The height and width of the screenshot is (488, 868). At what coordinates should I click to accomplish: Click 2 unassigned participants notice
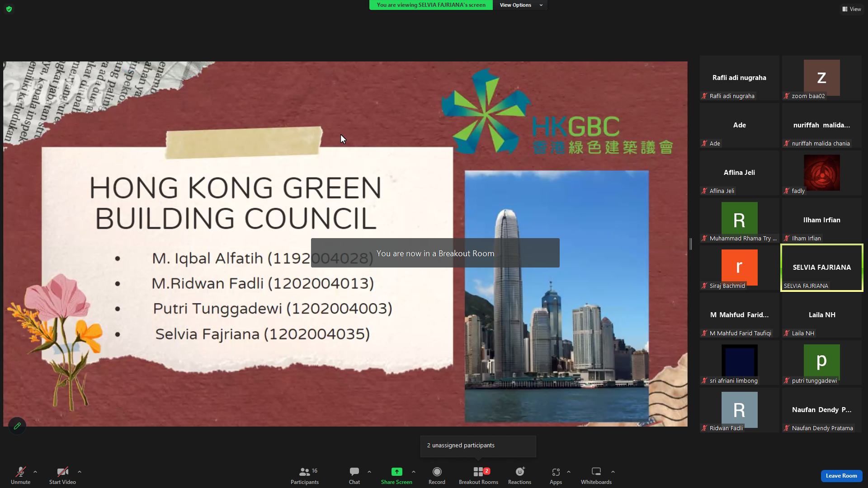[478, 446]
